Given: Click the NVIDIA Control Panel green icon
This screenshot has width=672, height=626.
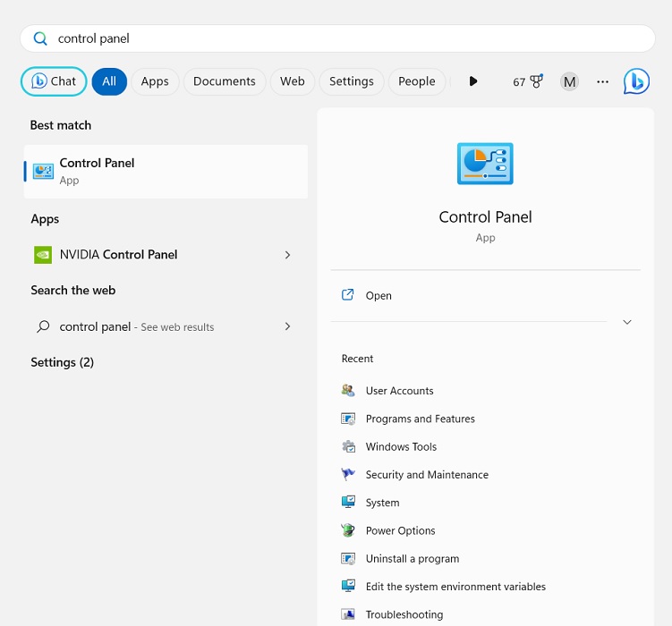Looking at the screenshot, I should point(43,255).
